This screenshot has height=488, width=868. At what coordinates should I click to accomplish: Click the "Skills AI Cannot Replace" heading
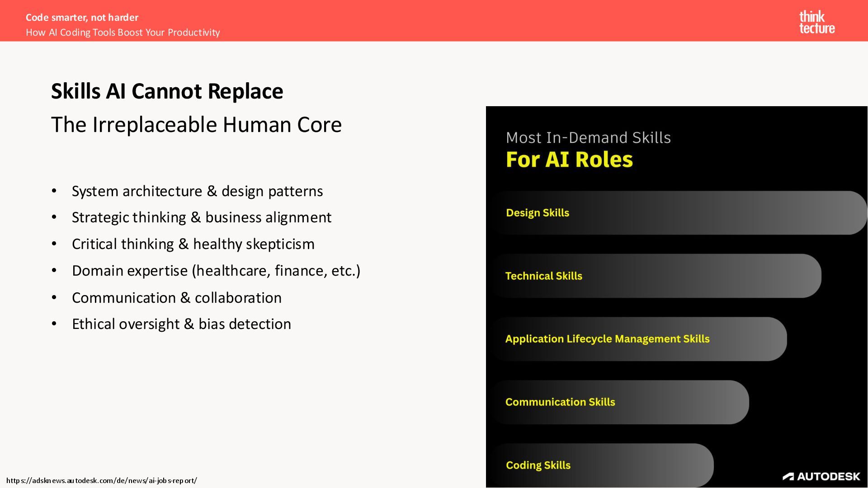(167, 91)
